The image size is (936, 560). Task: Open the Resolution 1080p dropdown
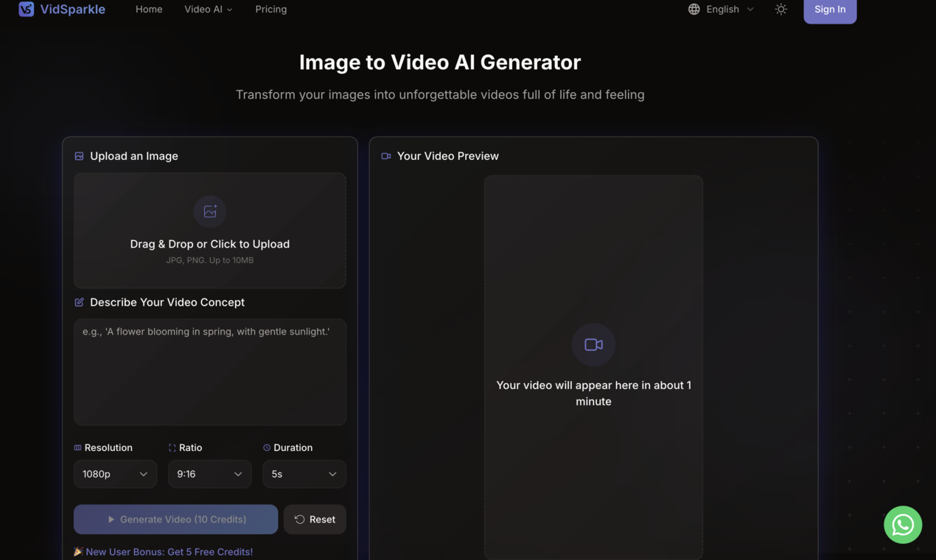tap(115, 474)
